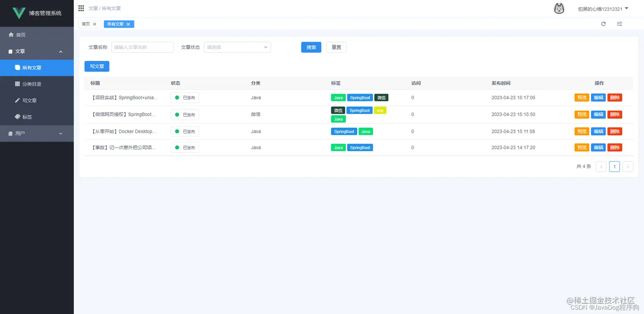Click the 文章 breadcrumb link
The height and width of the screenshot is (314, 644).
point(93,9)
